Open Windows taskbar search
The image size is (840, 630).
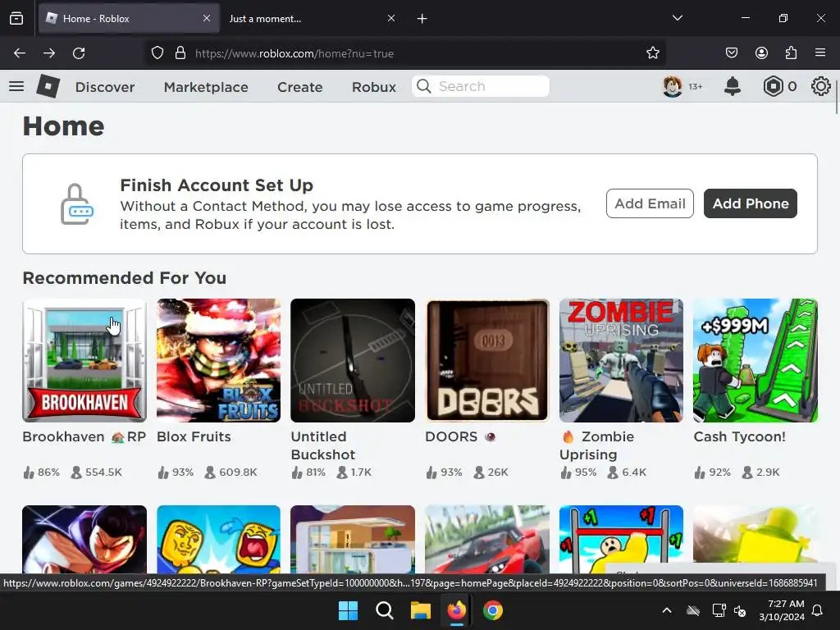385,610
